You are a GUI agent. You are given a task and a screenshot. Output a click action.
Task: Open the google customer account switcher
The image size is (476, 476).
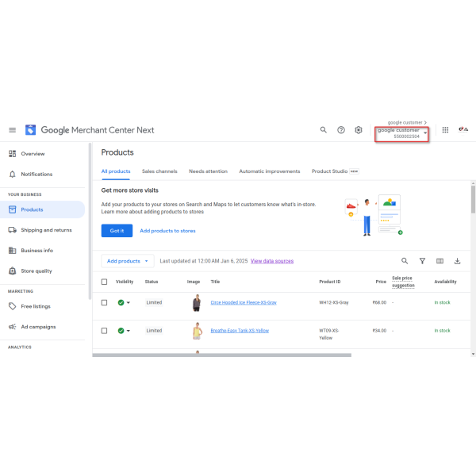pyautogui.click(x=402, y=133)
